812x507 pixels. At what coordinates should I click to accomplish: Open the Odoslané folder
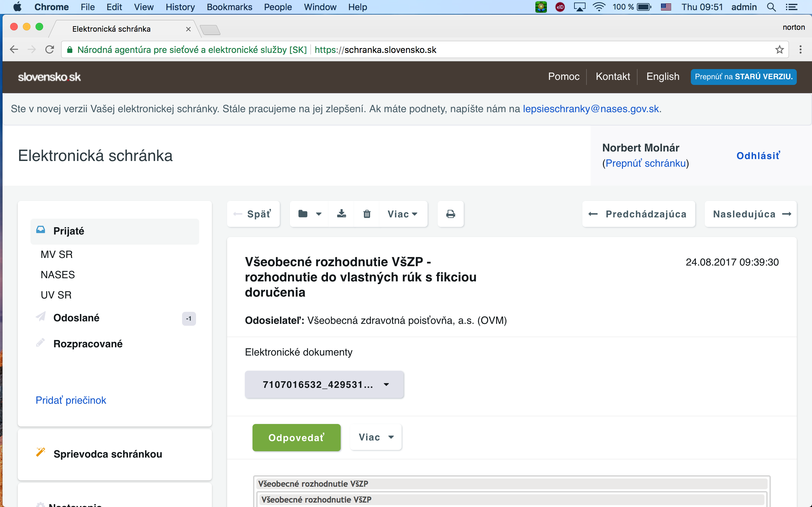click(76, 318)
